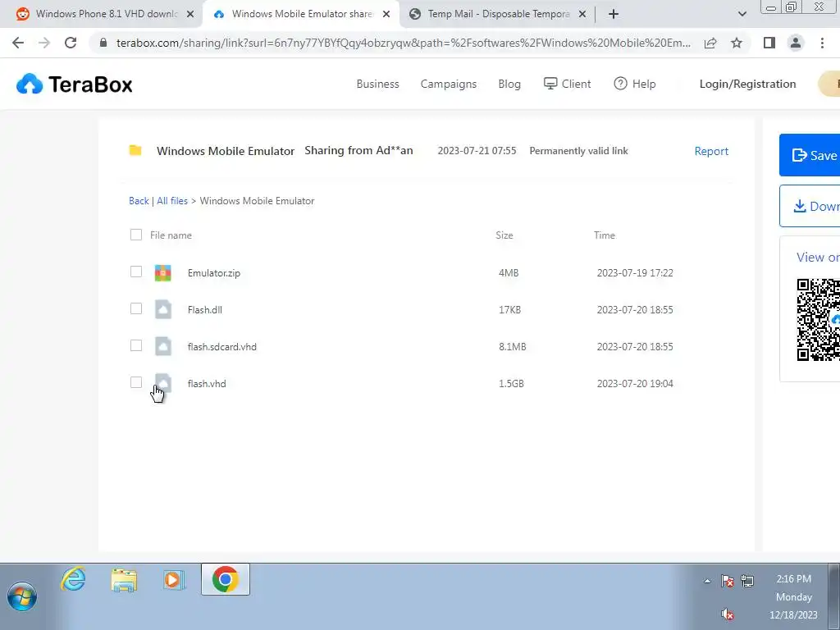Click the Time column header

605,235
